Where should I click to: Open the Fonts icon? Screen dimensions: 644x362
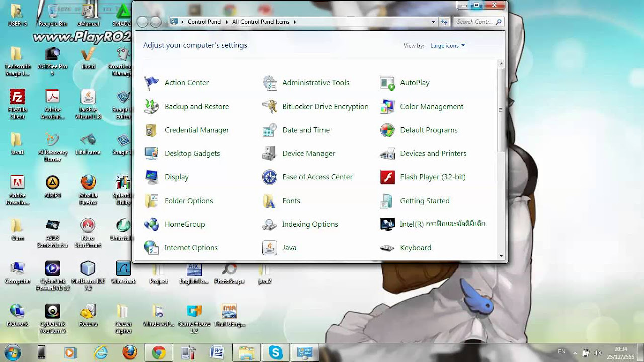(270, 201)
